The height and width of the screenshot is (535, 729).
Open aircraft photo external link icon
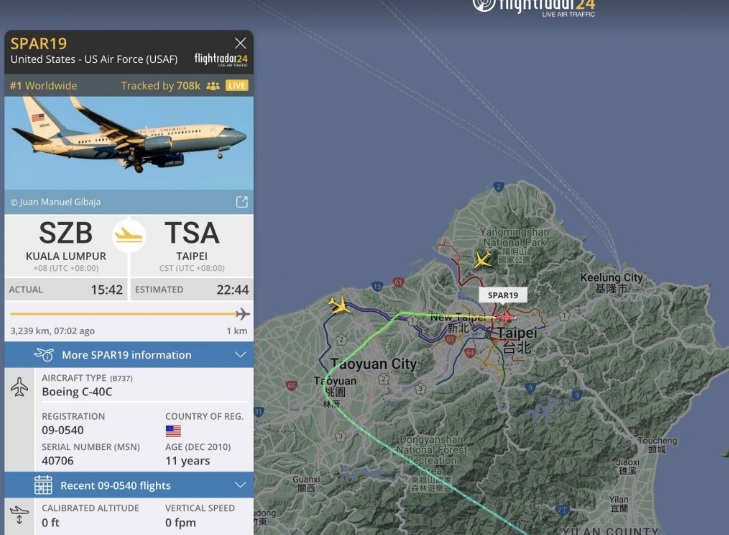pos(242,202)
